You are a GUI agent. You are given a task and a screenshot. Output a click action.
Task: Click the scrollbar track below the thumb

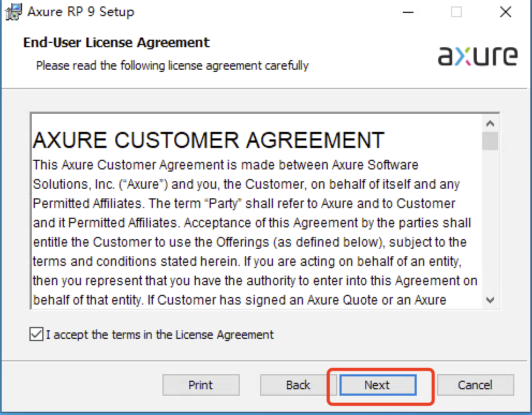(490, 225)
